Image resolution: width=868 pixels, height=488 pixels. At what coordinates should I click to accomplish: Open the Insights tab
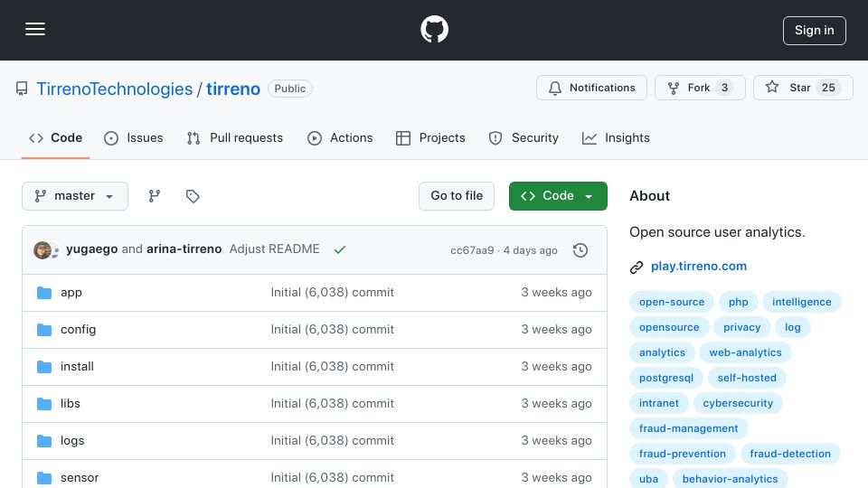pos(616,137)
